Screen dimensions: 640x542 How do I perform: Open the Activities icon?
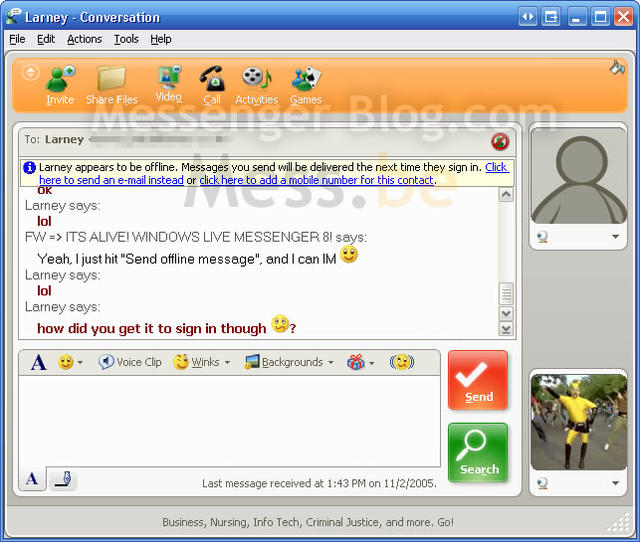pyautogui.click(x=256, y=83)
